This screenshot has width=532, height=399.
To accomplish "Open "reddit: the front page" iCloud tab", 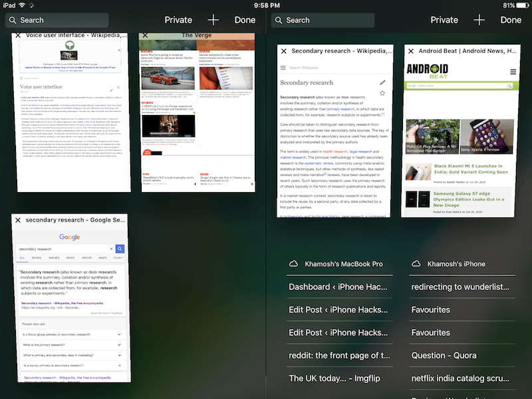I will point(338,355).
